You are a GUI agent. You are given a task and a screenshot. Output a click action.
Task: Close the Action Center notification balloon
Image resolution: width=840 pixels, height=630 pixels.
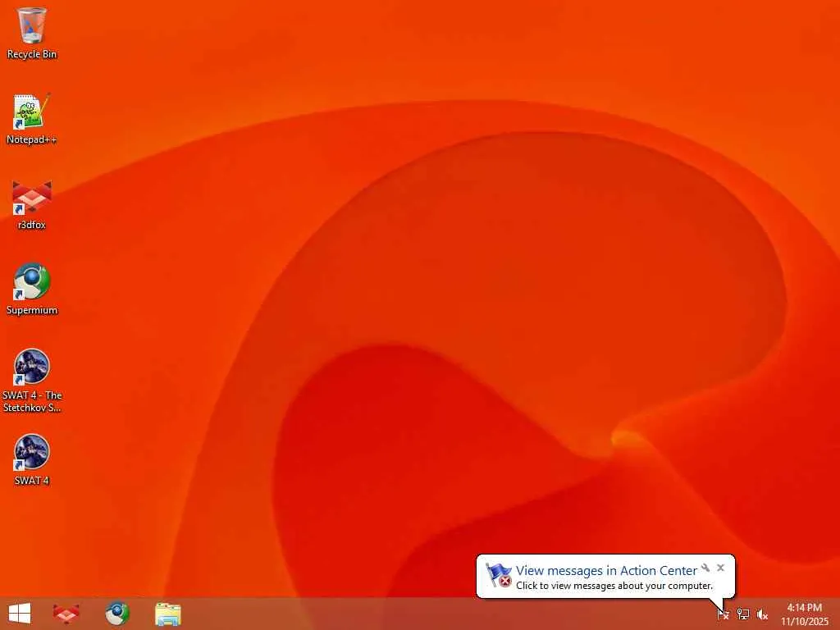click(x=720, y=568)
